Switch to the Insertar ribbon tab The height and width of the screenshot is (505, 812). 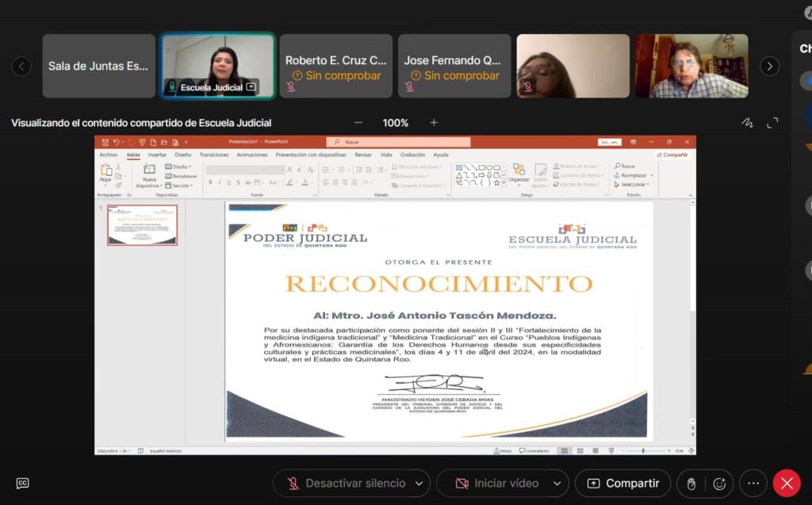(x=158, y=155)
